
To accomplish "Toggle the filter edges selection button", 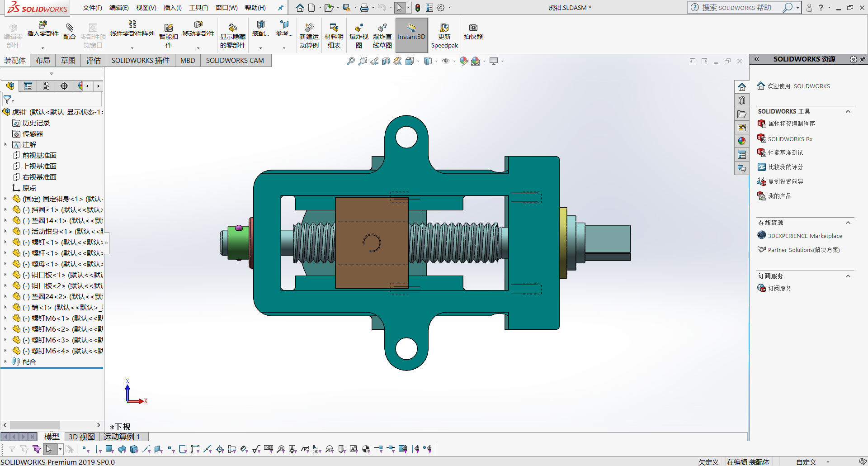I will click(97, 449).
